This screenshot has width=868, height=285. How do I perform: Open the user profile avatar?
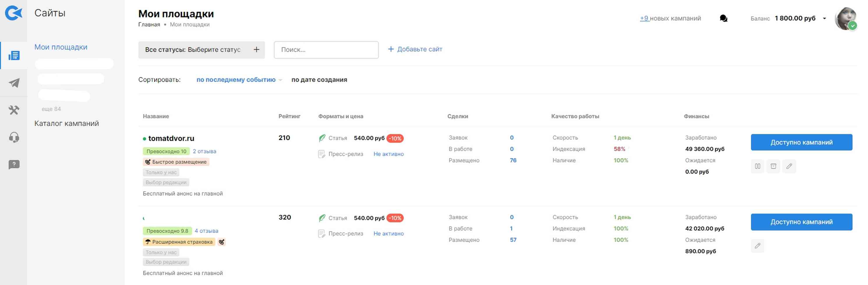pyautogui.click(x=846, y=19)
